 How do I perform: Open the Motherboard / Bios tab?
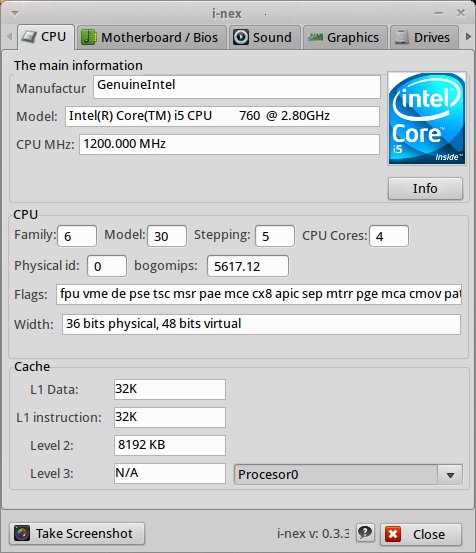151,37
